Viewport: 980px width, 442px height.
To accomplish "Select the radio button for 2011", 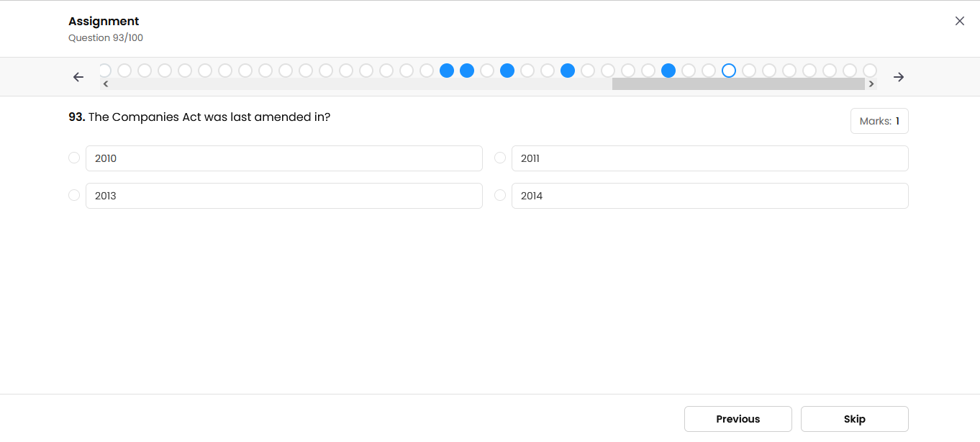I will click(x=500, y=158).
